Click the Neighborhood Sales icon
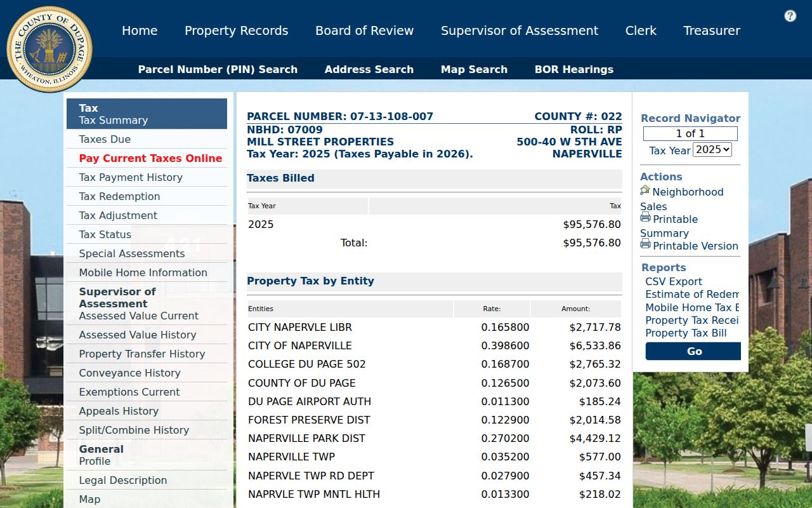 pos(645,190)
